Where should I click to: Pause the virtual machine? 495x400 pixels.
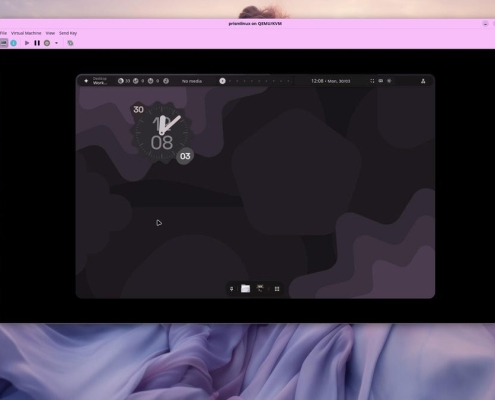(37, 43)
